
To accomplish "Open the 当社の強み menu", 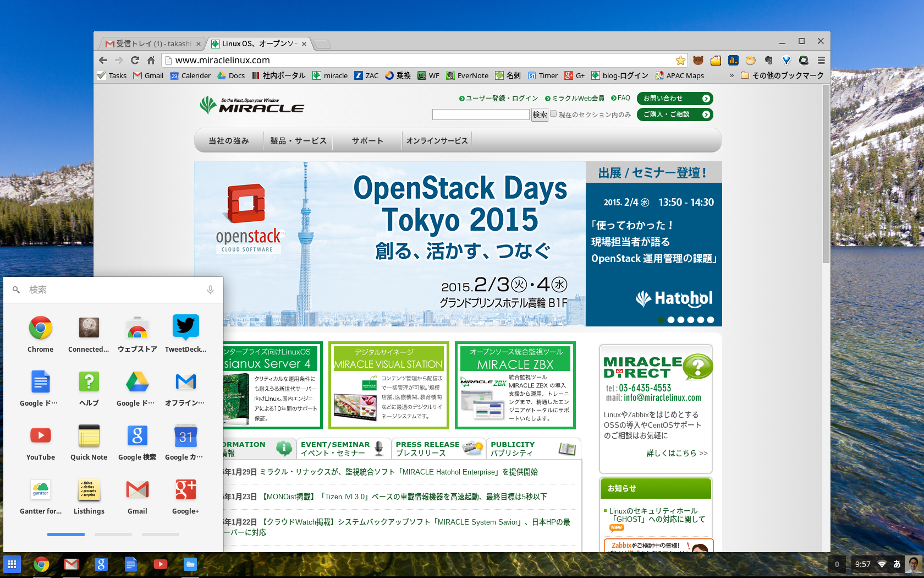I will click(x=229, y=141).
